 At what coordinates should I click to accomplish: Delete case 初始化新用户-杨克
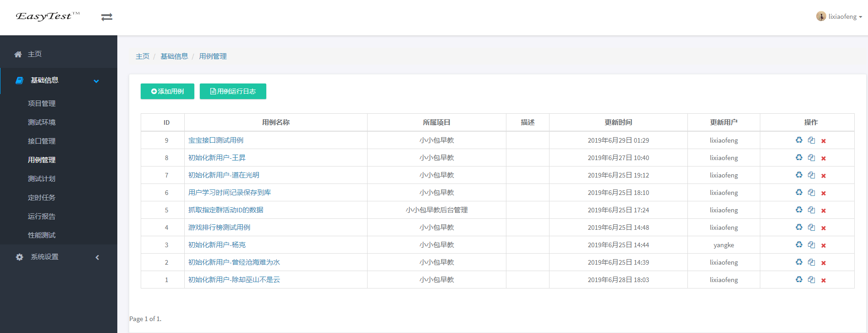[x=824, y=245]
